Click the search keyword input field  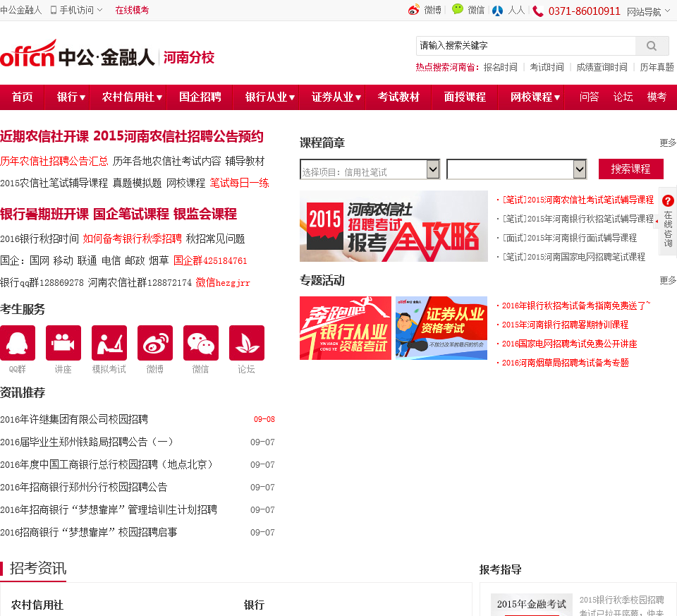click(x=525, y=46)
